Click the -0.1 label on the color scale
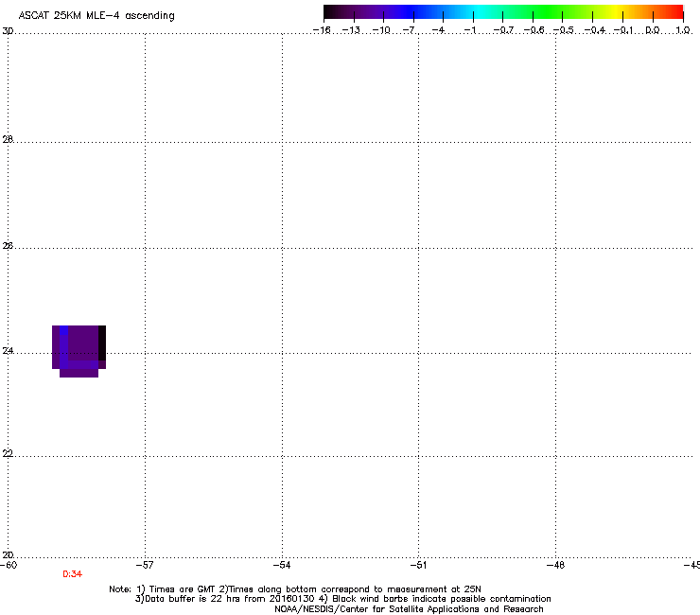The height and width of the screenshot is (615, 700). (x=623, y=30)
